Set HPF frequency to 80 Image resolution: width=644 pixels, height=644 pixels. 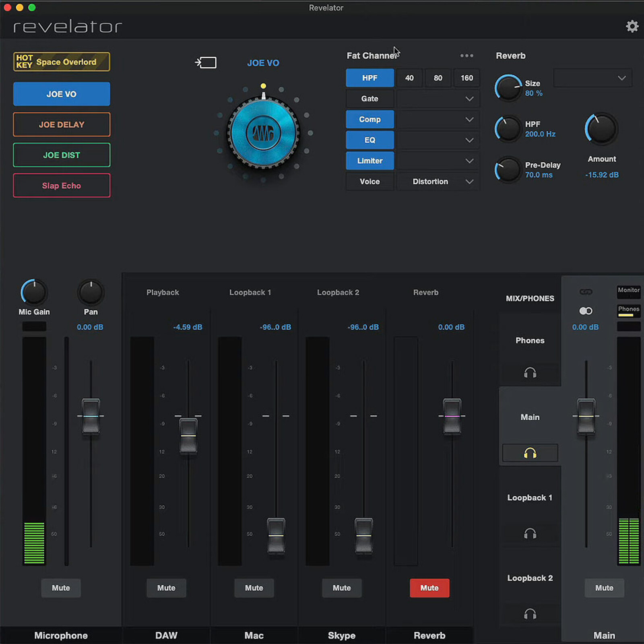click(438, 78)
